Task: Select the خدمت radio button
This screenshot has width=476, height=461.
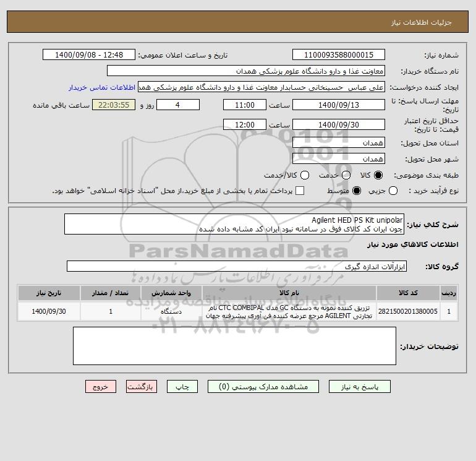Action: pyautogui.click(x=346, y=175)
